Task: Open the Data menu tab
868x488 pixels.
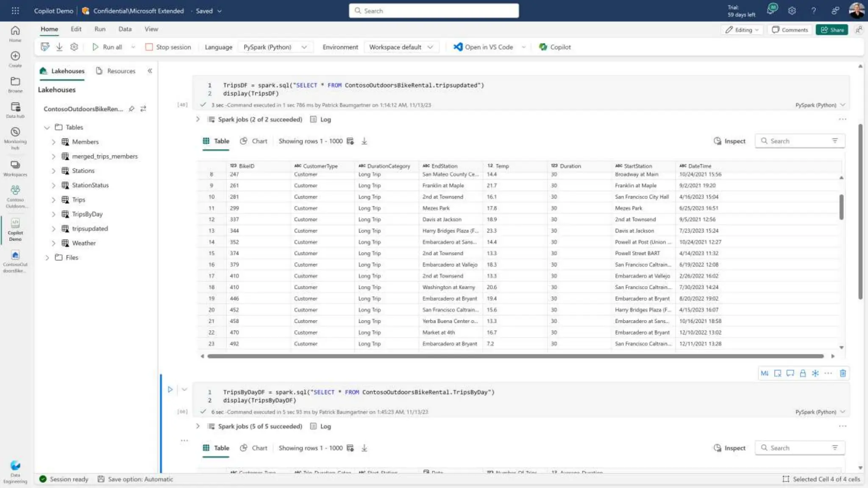Action: point(125,29)
